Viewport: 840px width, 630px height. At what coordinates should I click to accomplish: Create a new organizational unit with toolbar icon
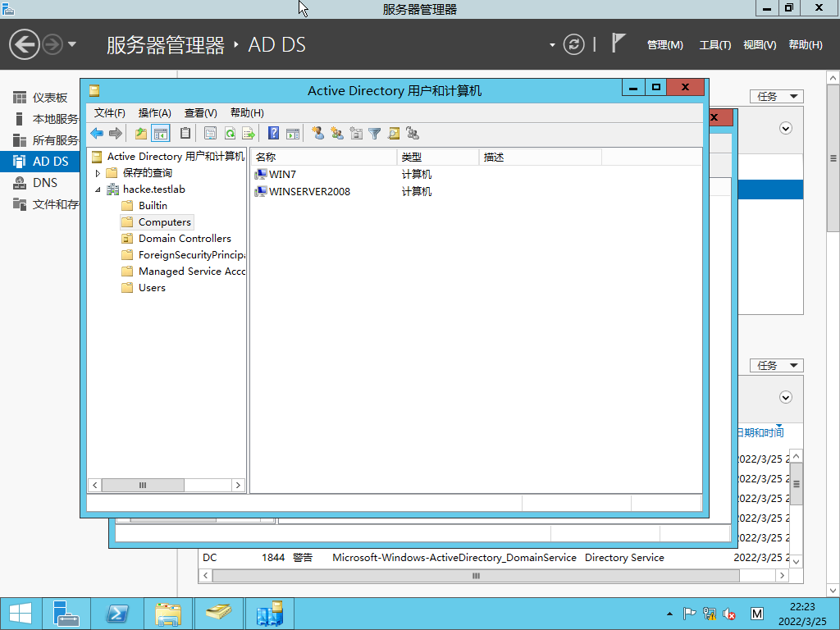point(356,134)
